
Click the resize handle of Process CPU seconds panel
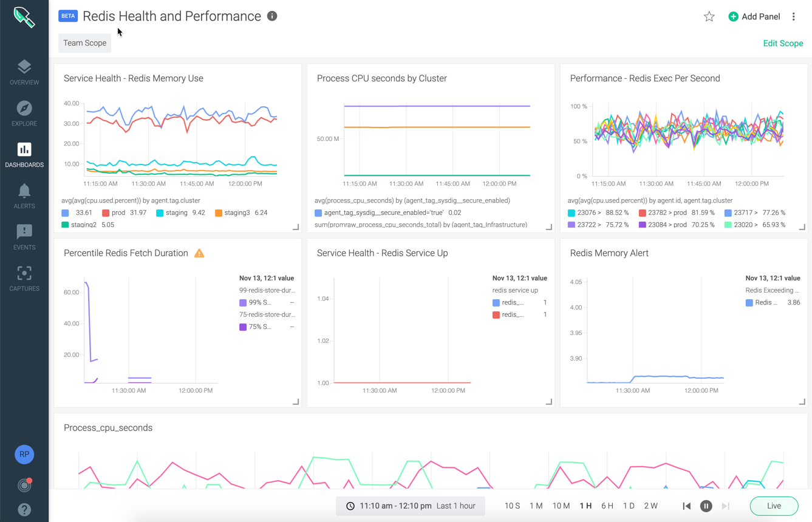(x=549, y=227)
